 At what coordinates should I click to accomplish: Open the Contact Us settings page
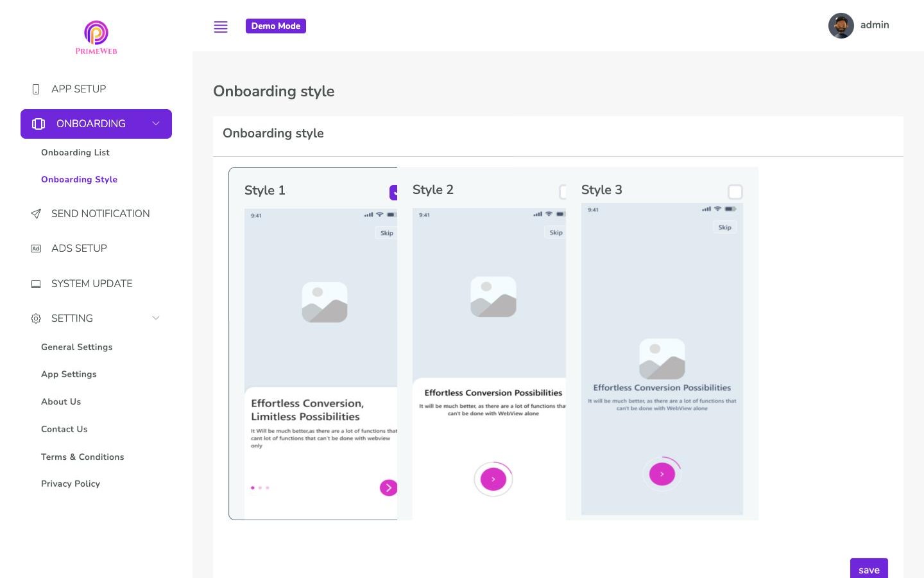pyautogui.click(x=64, y=430)
